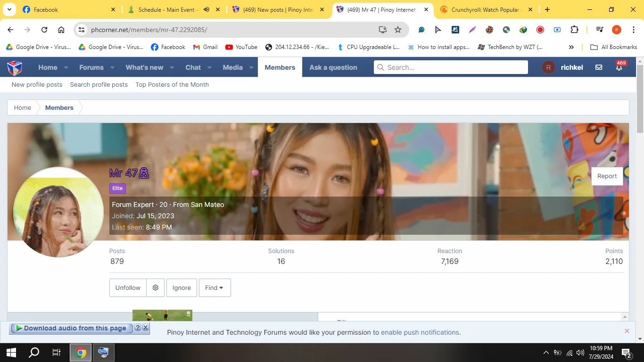Bookmark this page with the star
Image resolution: width=644 pixels, height=362 pixels.
398,30
